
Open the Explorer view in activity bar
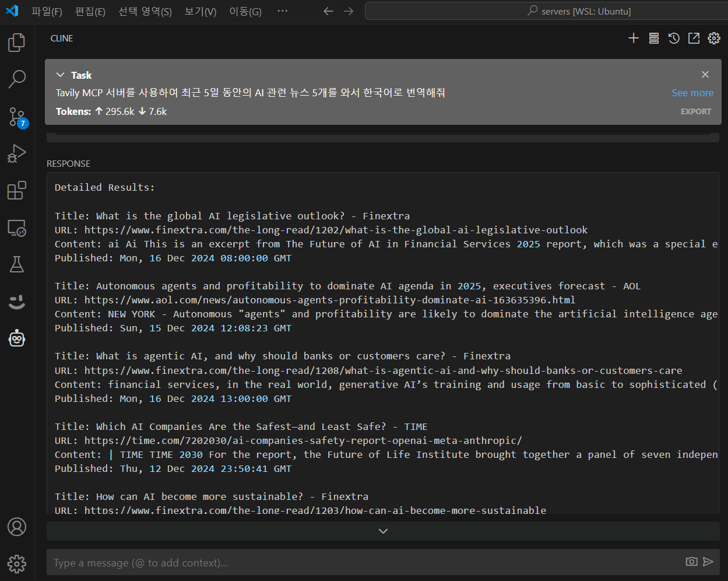pyautogui.click(x=17, y=43)
